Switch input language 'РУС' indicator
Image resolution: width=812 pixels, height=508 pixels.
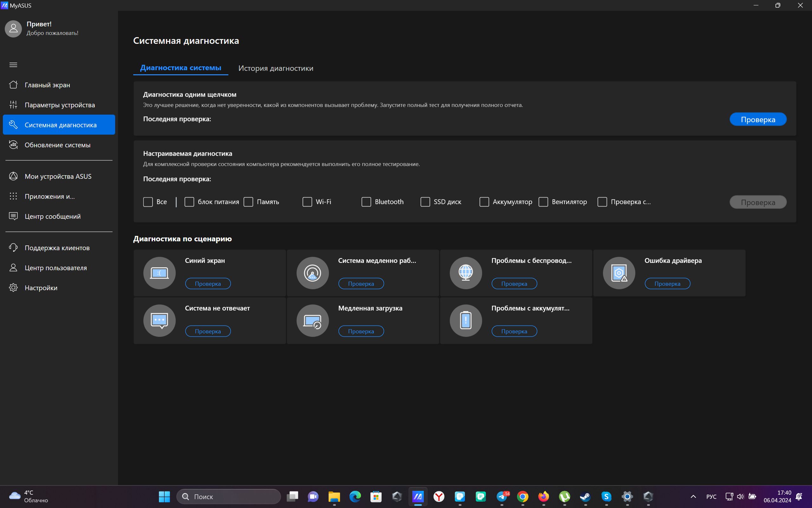711,497
